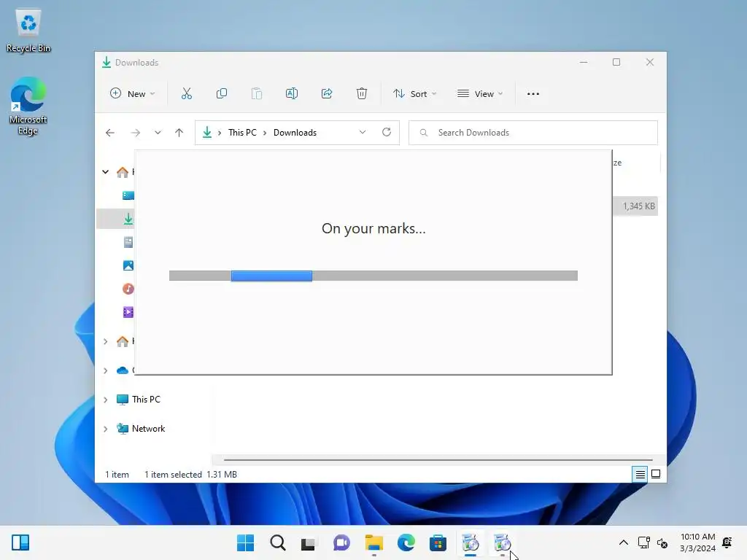Open the Sort options dropdown

[414, 94]
